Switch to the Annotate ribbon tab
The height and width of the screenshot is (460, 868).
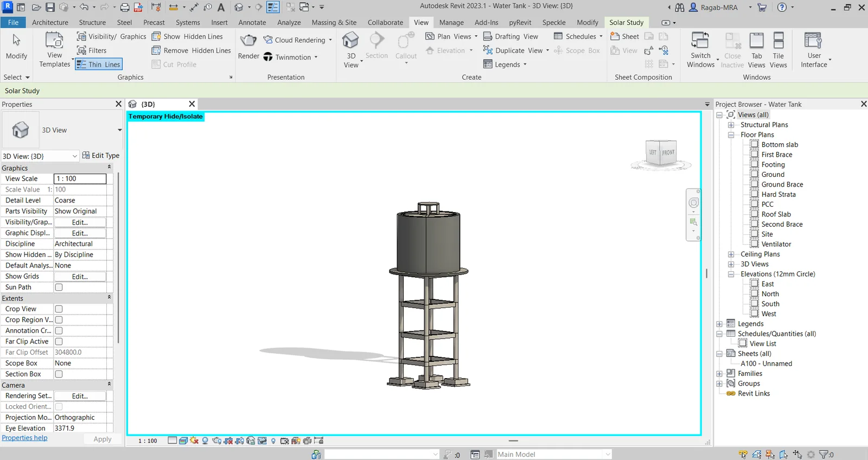pos(252,22)
